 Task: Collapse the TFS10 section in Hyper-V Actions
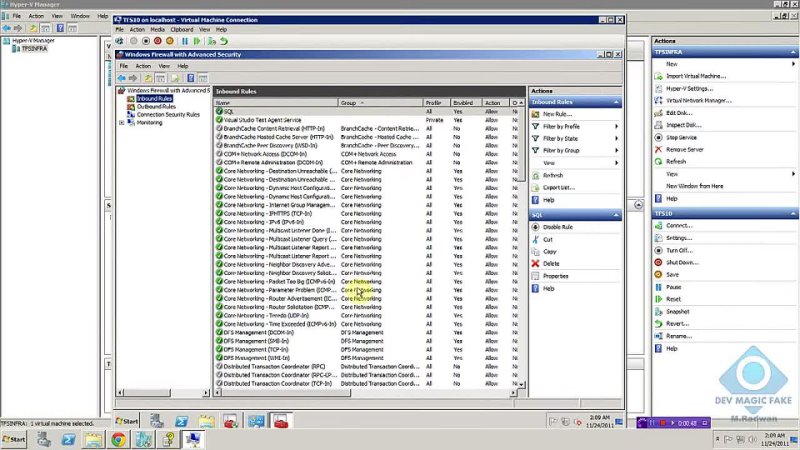tap(793, 213)
